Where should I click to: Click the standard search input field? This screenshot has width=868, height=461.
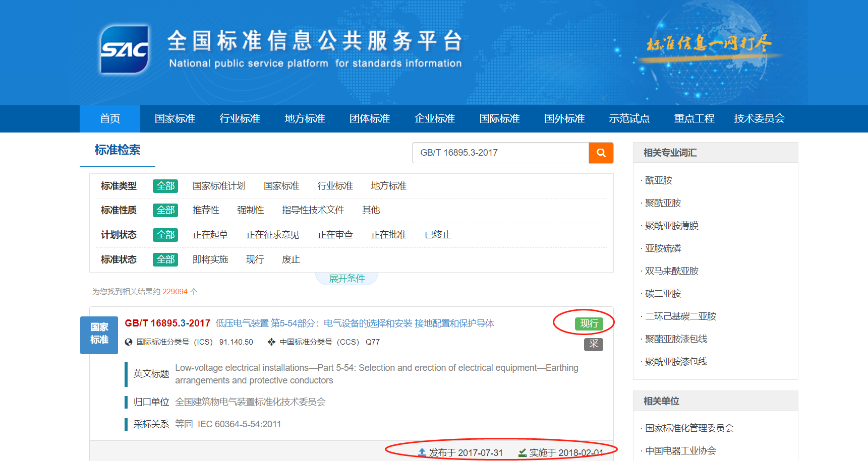click(x=500, y=153)
